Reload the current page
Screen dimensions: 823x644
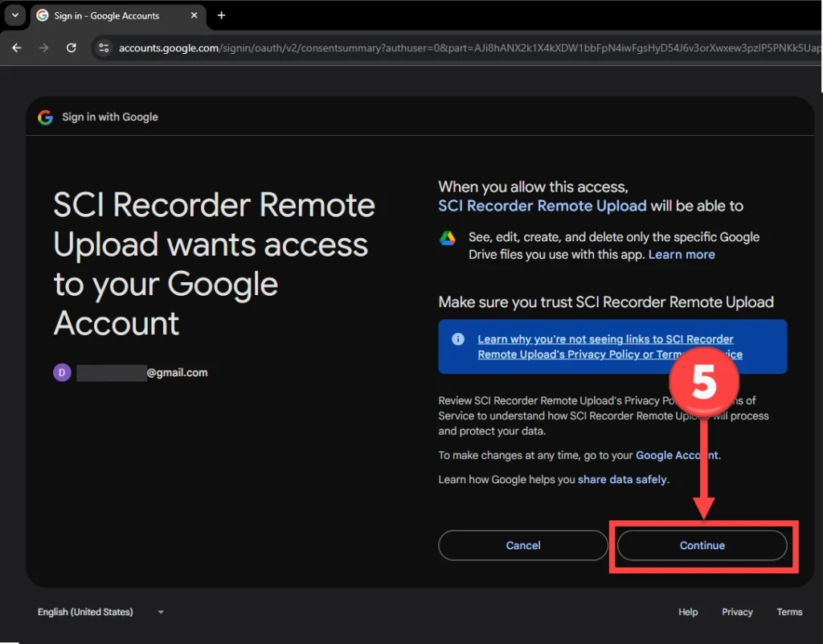tap(72, 47)
